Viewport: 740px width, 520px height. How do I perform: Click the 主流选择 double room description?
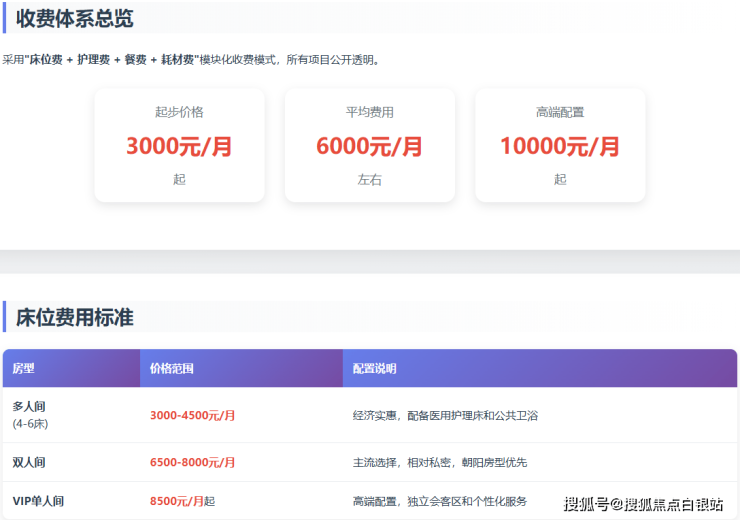click(x=439, y=462)
